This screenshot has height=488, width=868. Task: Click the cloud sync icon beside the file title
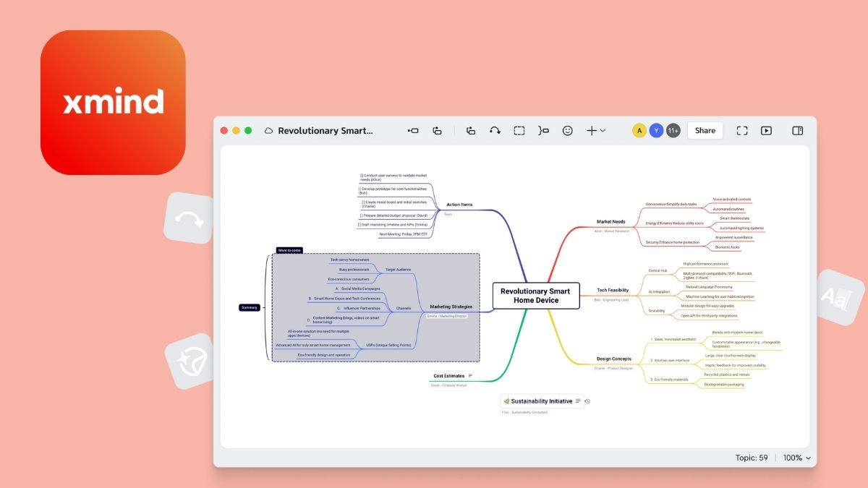pyautogui.click(x=269, y=131)
